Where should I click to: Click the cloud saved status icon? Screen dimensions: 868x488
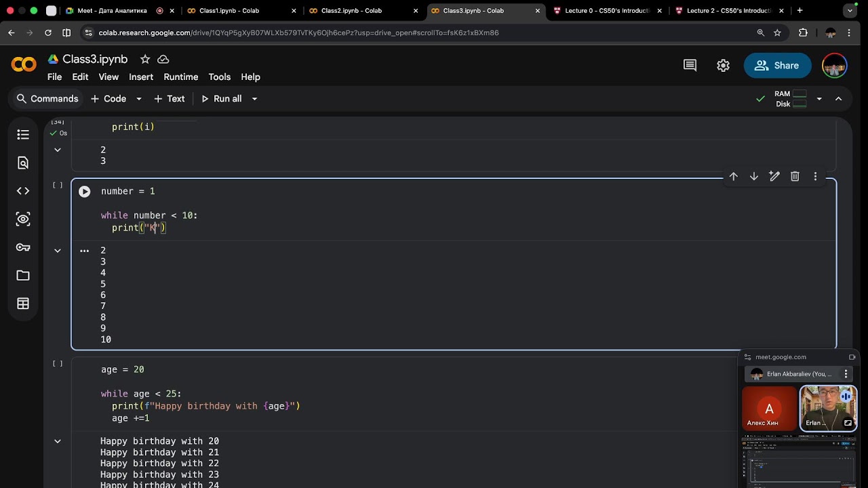click(x=163, y=59)
